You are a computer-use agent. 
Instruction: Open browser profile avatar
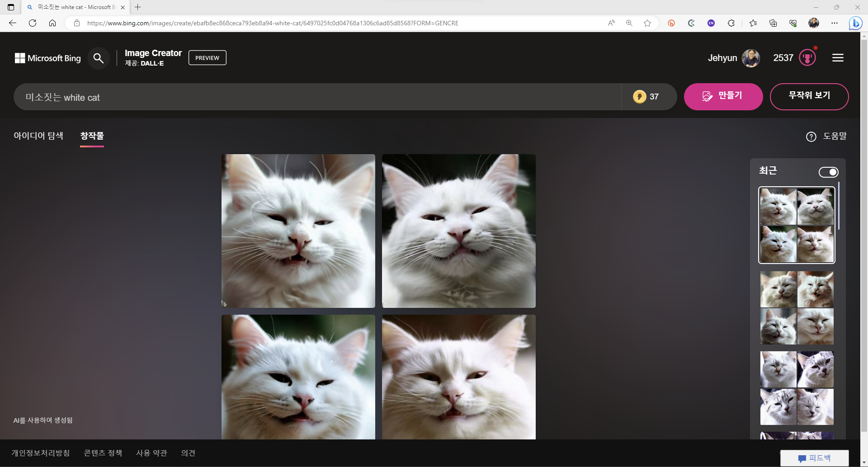pos(814,23)
